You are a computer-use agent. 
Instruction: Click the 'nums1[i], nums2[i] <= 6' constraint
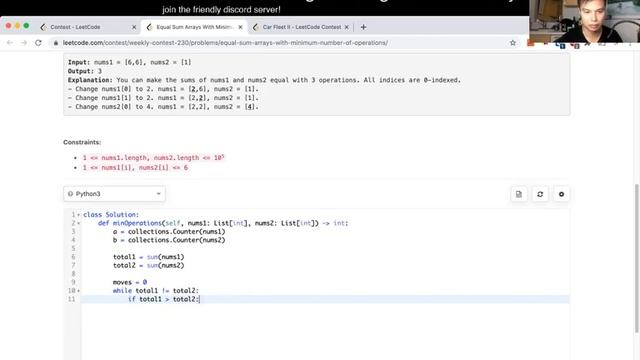(136, 167)
